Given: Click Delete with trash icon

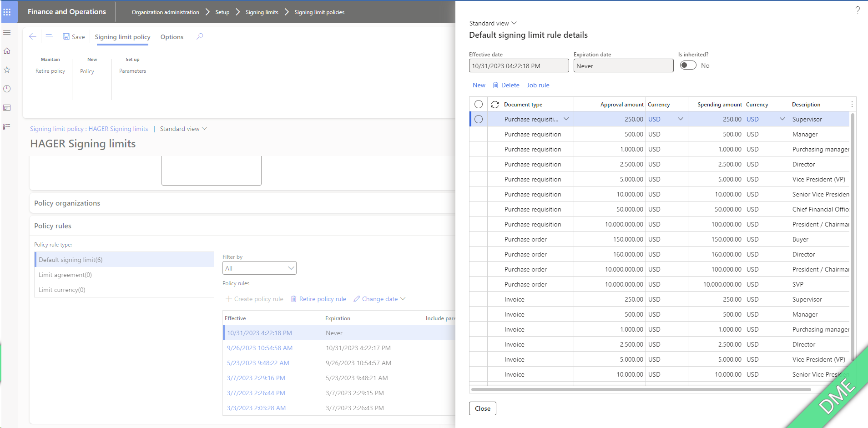Looking at the screenshot, I should [x=506, y=85].
